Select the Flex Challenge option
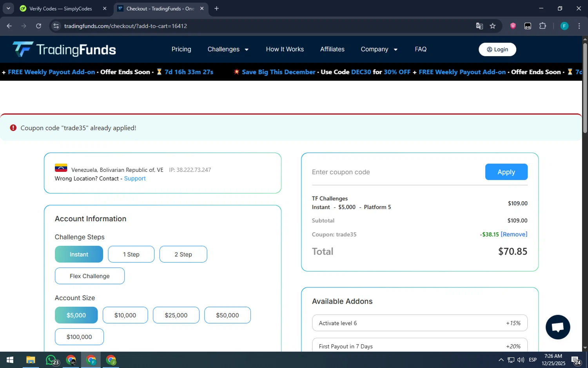 (x=90, y=276)
